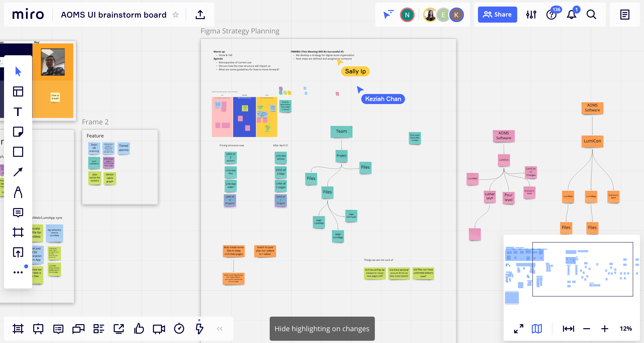Open the activities lightning bolt icon
This screenshot has width=644, height=343.
pyautogui.click(x=199, y=329)
